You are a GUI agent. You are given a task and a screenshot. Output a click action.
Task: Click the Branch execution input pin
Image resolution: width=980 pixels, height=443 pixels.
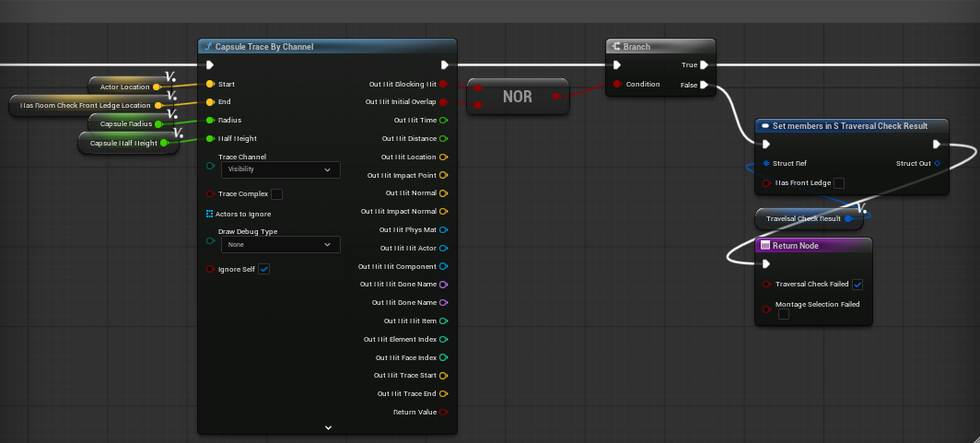pyautogui.click(x=617, y=65)
